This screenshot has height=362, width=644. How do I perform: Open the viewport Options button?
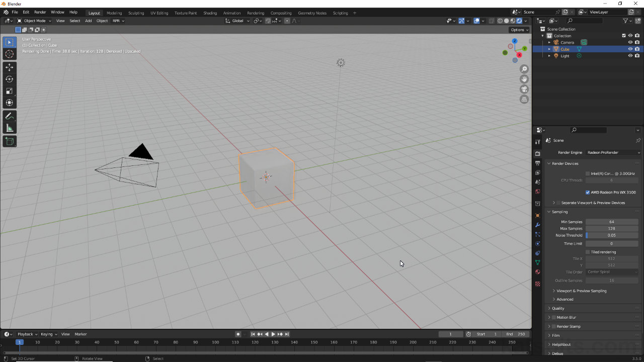(x=518, y=30)
